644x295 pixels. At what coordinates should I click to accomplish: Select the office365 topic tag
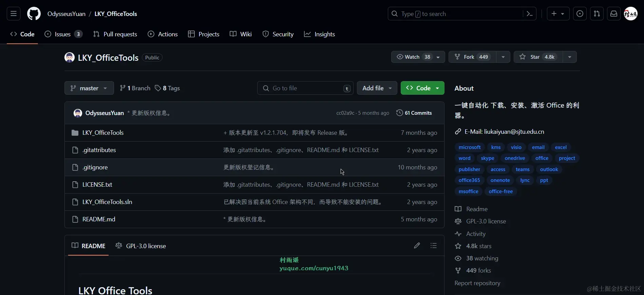[x=469, y=180]
